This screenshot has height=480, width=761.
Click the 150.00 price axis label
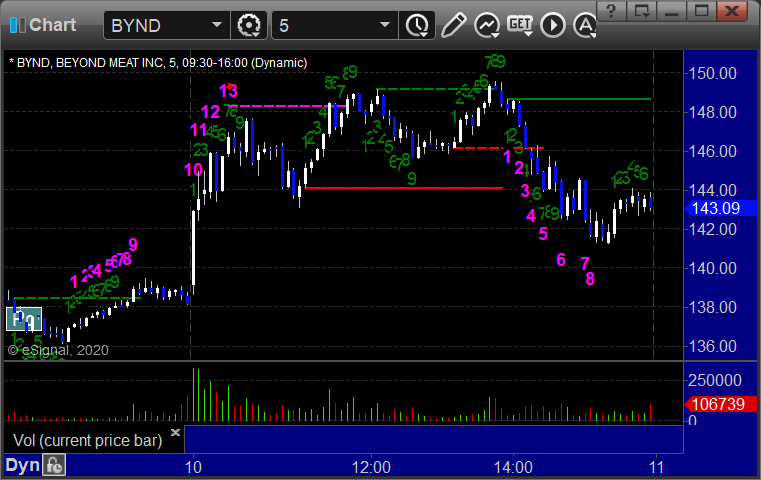pos(712,73)
